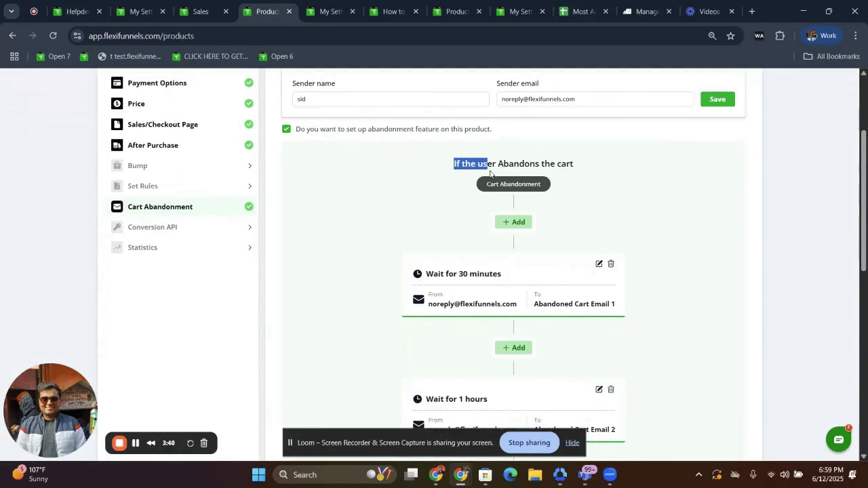
Task: Delete the Wait for 30 minutes step
Action: [611, 264]
